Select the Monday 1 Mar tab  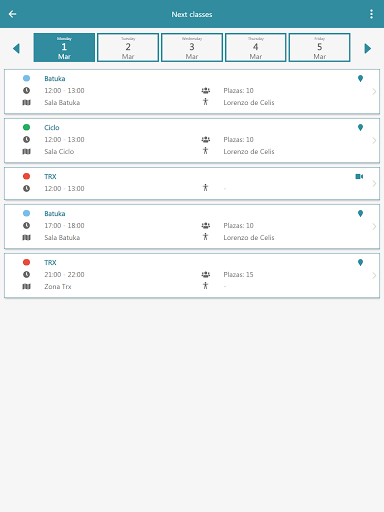coord(64,47)
